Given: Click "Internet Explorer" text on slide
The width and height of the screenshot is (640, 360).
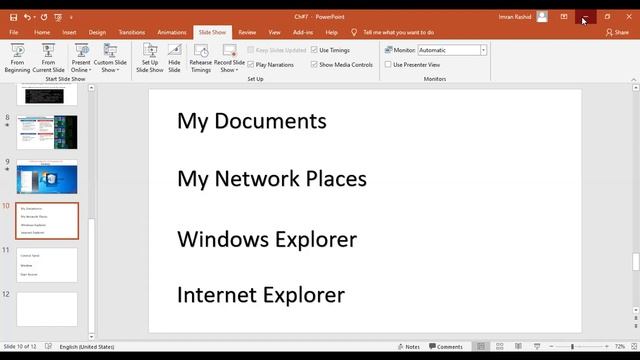Looking at the screenshot, I should 261,295.
